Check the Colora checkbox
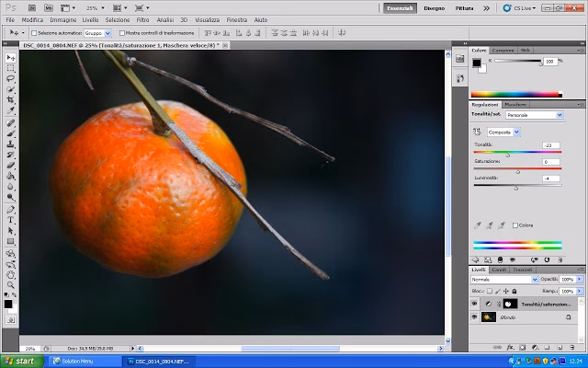Viewport: 588px width, 368px height. pyautogui.click(x=515, y=225)
